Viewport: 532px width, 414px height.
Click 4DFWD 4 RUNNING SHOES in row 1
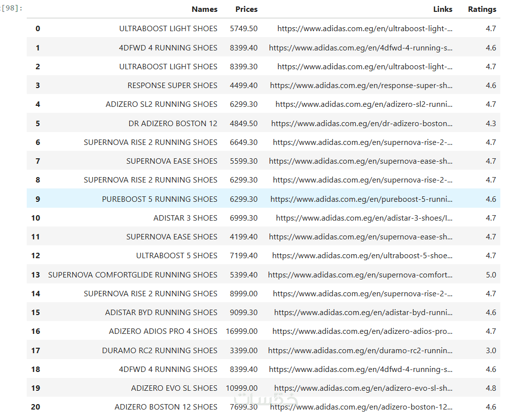pyautogui.click(x=168, y=48)
